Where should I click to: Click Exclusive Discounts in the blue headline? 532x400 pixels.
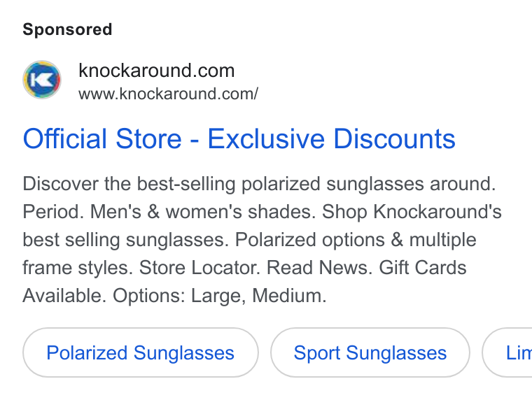pyautogui.click(x=332, y=138)
